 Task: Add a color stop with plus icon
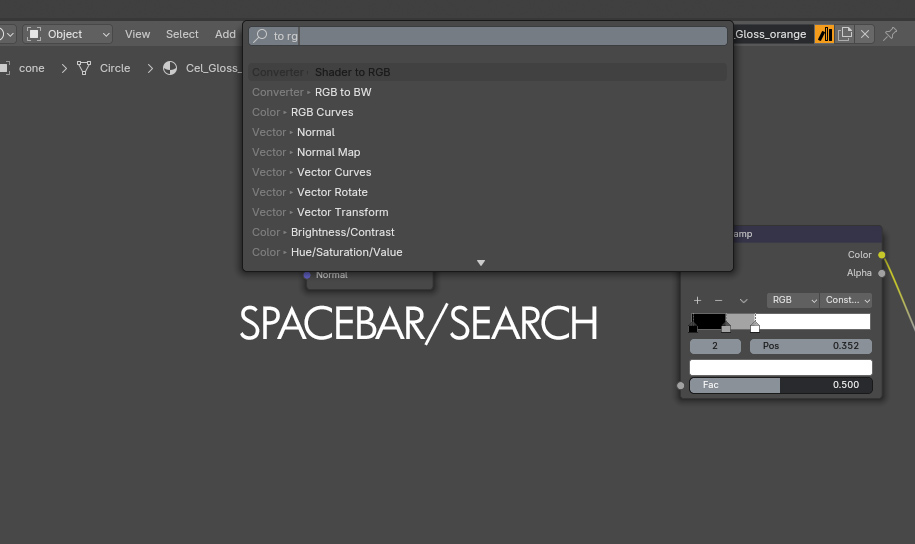tap(697, 300)
